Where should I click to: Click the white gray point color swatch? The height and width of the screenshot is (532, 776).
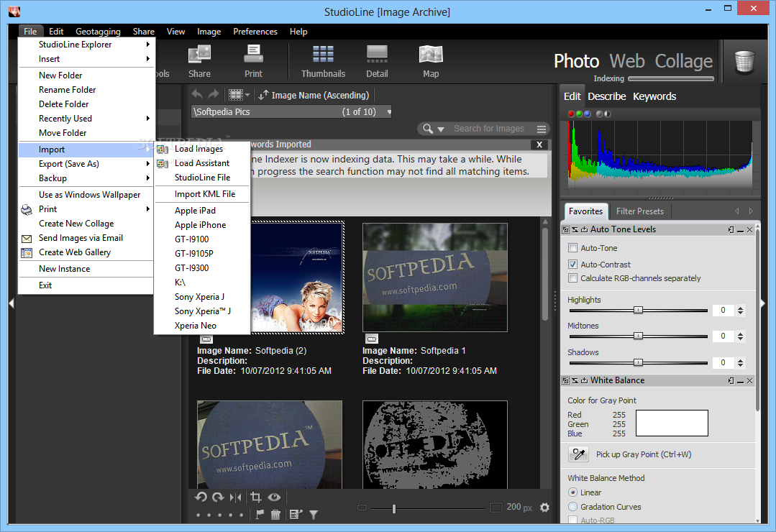(672, 423)
